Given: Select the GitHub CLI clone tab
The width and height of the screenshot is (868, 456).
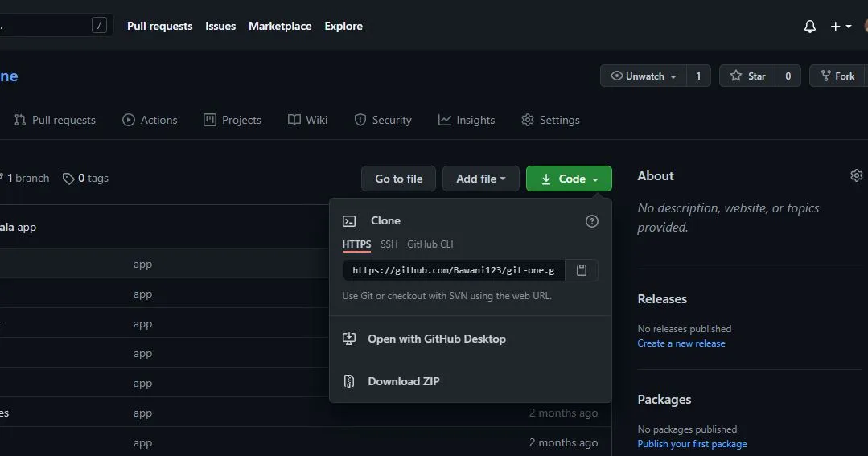Looking at the screenshot, I should click(x=430, y=244).
